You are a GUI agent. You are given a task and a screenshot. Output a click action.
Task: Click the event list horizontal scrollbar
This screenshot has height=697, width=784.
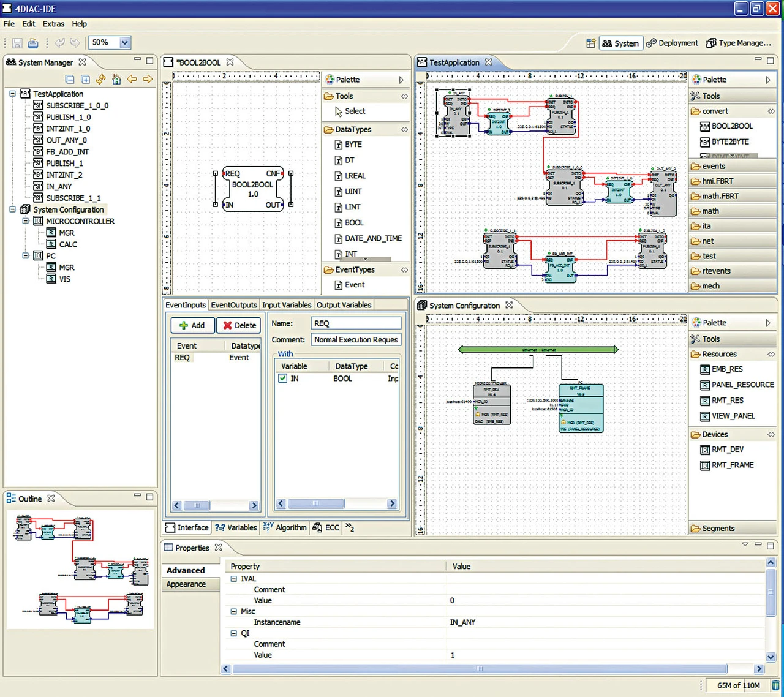click(x=197, y=505)
